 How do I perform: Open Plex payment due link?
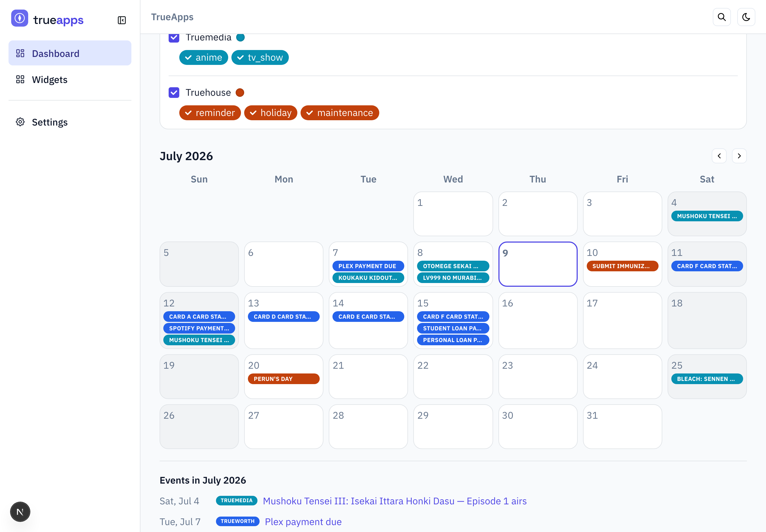coord(303,522)
